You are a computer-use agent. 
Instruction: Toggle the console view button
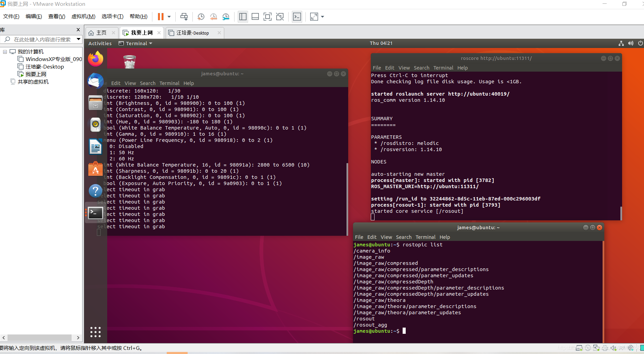click(x=297, y=16)
